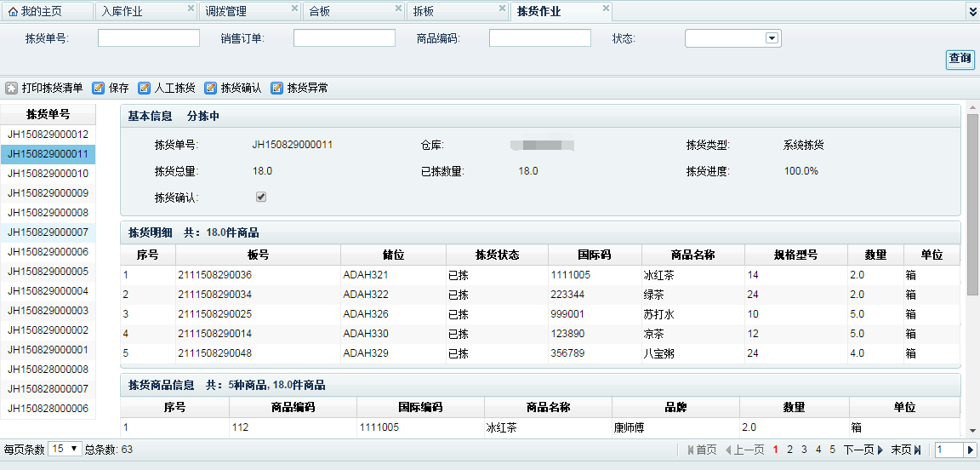Switch to the 调拨管理 tab
Screen dimensions: 980x470
click(x=226, y=12)
